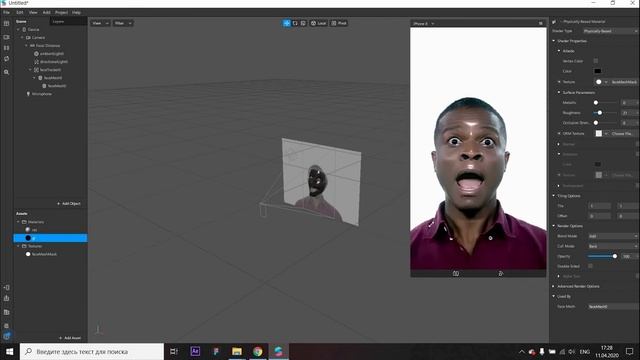
Task: Select the scale manipulator tool
Action: tap(303, 23)
